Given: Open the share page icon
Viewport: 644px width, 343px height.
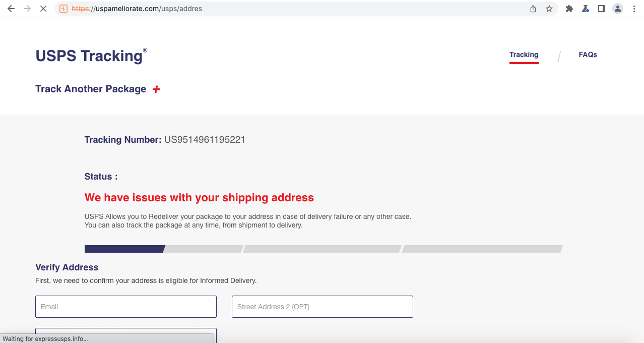Looking at the screenshot, I should click(533, 9).
